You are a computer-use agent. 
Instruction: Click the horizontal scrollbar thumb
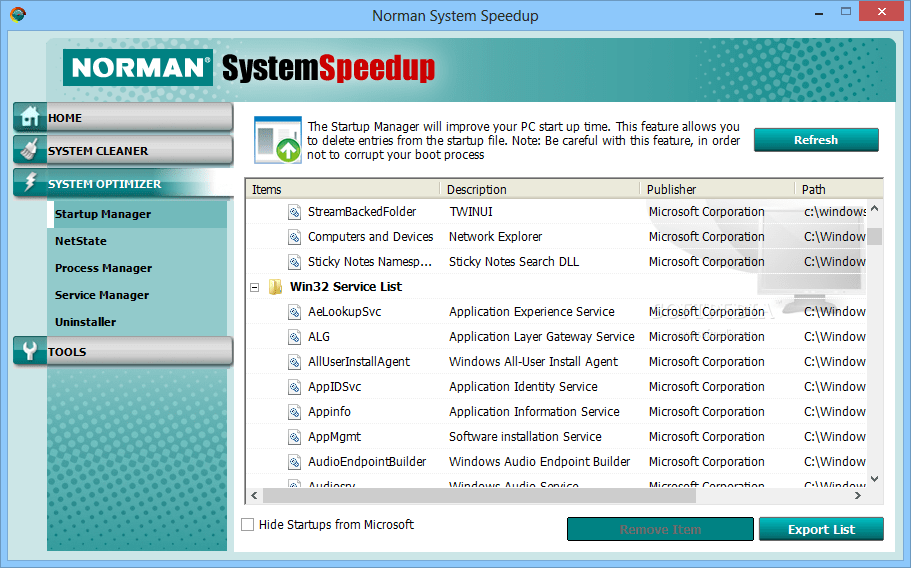479,495
